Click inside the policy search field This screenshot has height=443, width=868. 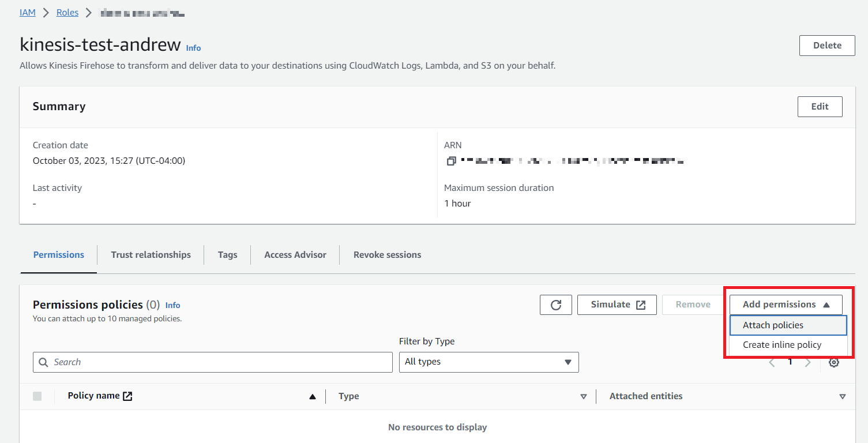point(173,362)
